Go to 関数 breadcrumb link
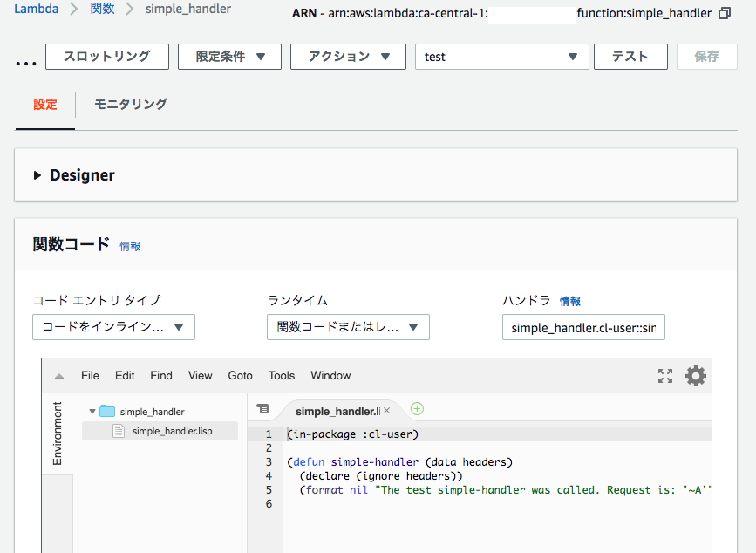The height and width of the screenshot is (553, 756). 102,9
